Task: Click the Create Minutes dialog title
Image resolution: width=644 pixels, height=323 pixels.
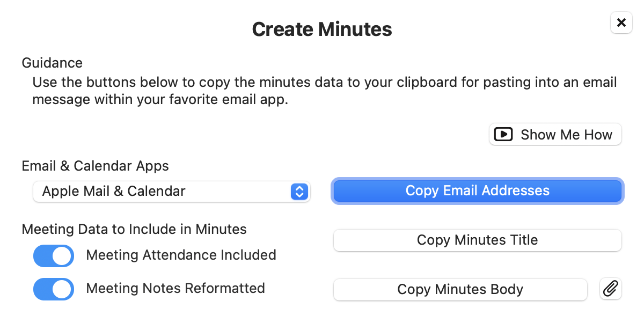Action: (x=322, y=29)
